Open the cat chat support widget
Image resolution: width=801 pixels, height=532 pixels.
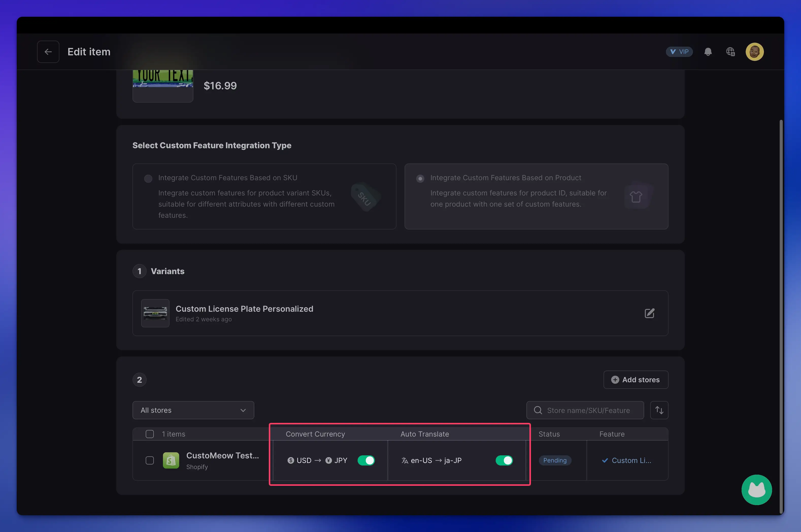(756, 490)
